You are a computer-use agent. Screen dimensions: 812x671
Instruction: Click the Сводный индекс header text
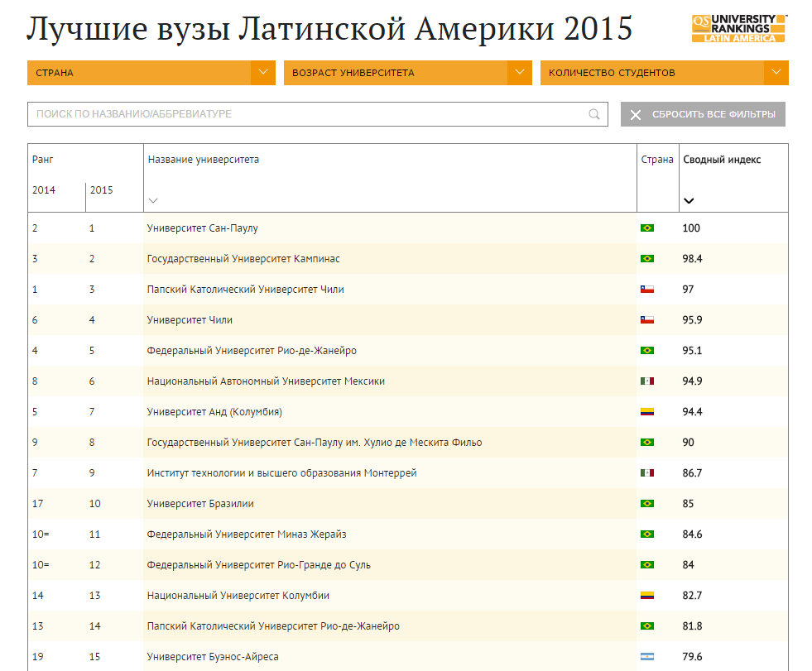click(722, 160)
